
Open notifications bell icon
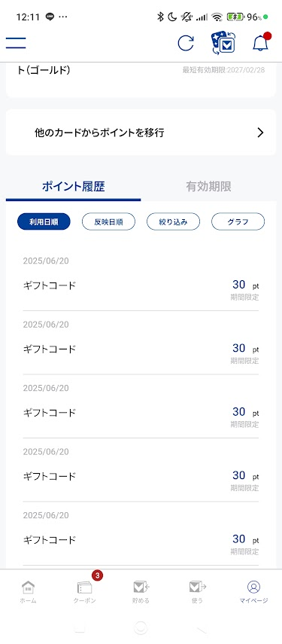(x=261, y=42)
